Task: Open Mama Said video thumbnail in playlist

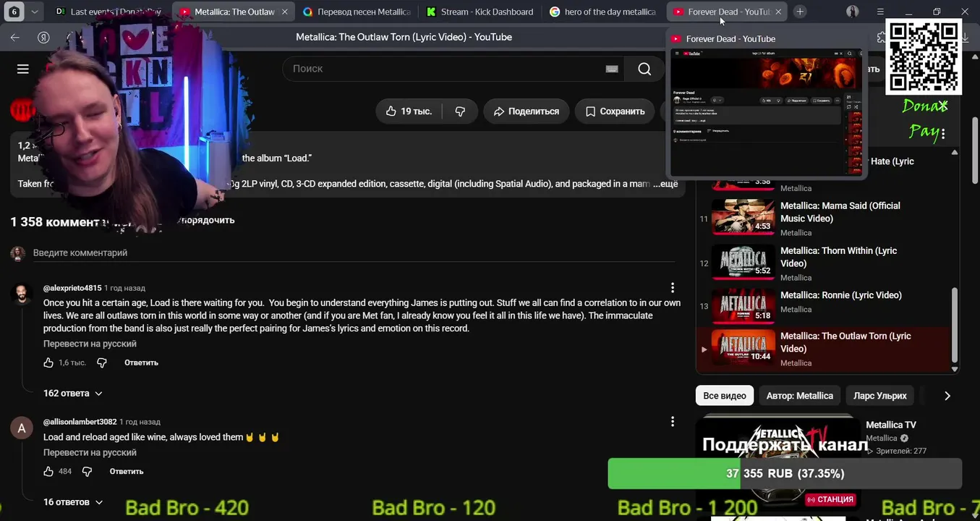Action: [743, 217]
